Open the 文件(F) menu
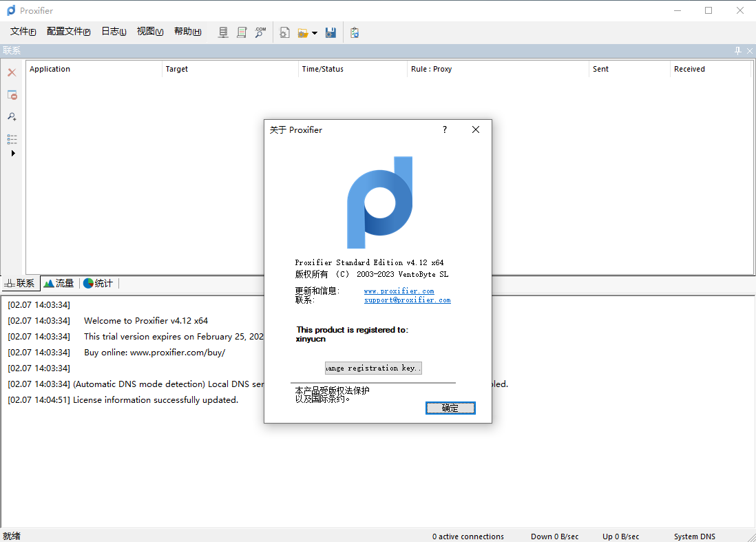The width and height of the screenshot is (756, 542). pos(23,32)
